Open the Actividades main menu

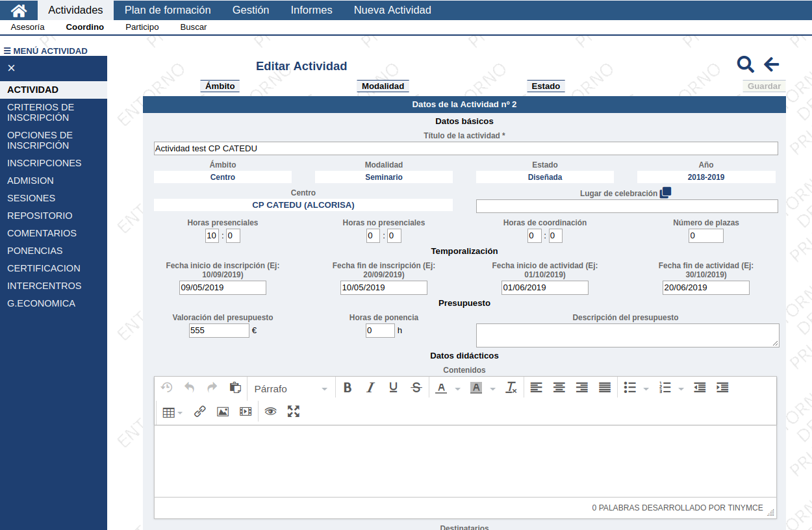(75, 10)
